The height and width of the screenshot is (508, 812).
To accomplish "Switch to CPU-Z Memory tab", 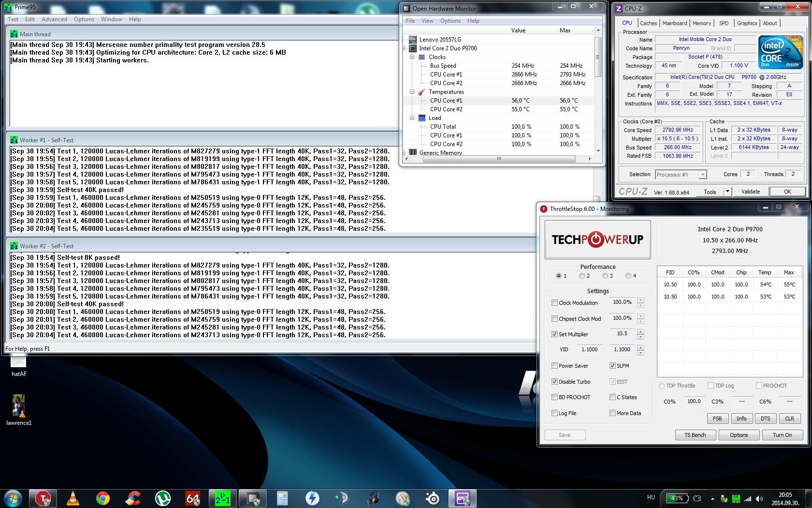I will (x=701, y=23).
